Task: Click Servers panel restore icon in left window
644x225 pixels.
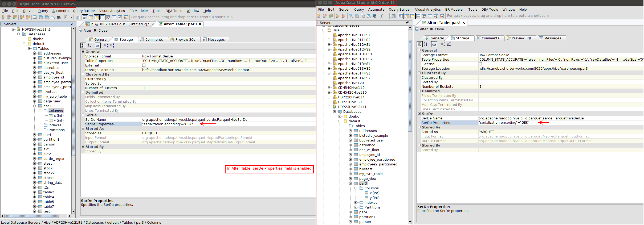Action: (71, 24)
